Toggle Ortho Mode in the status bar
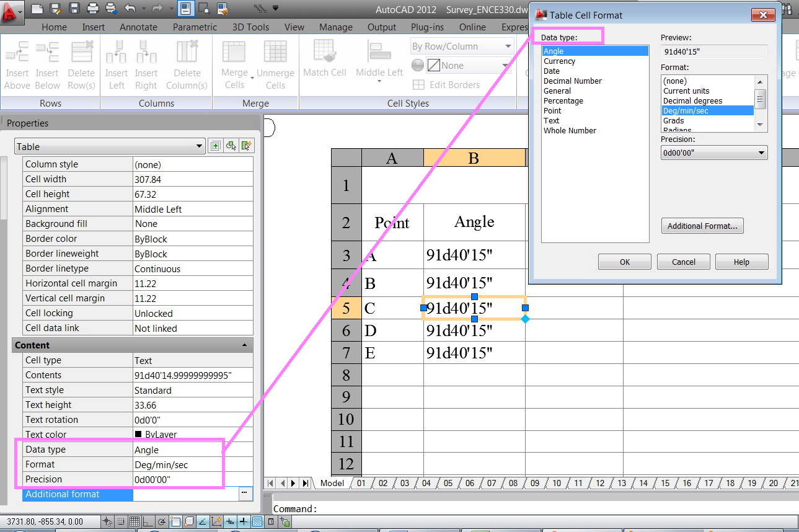 point(148,521)
